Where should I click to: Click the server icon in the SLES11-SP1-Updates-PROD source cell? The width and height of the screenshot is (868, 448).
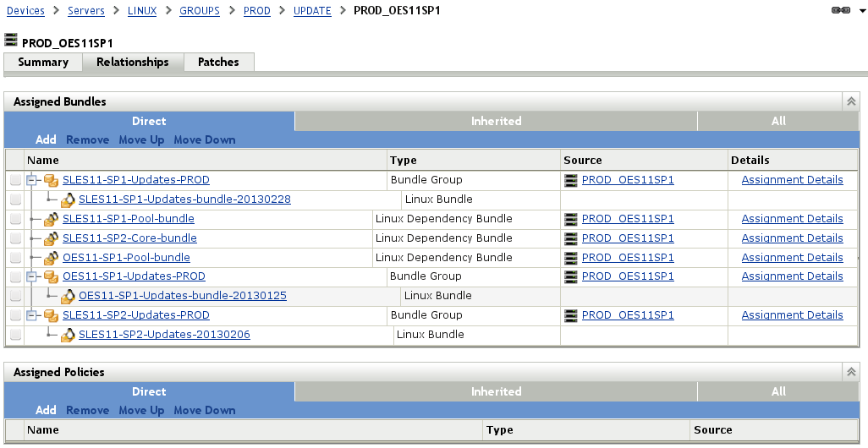click(x=571, y=180)
